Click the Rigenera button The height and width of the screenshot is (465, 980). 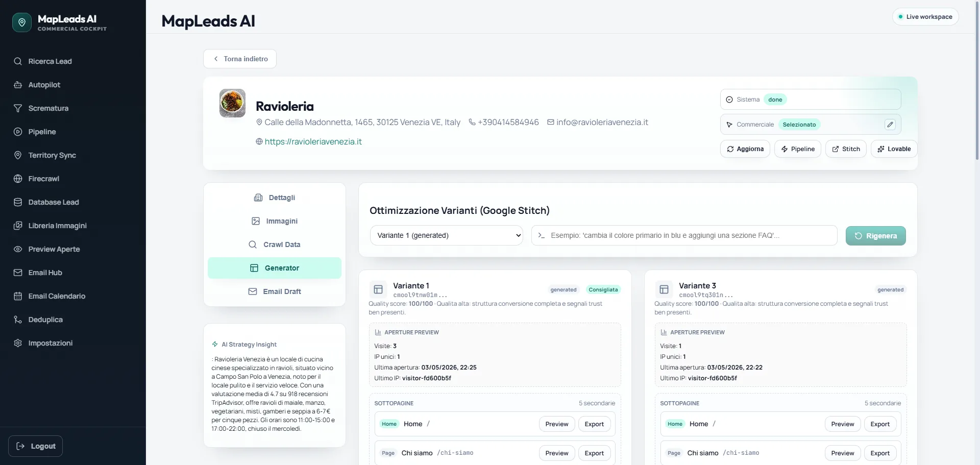coord(876,236)
